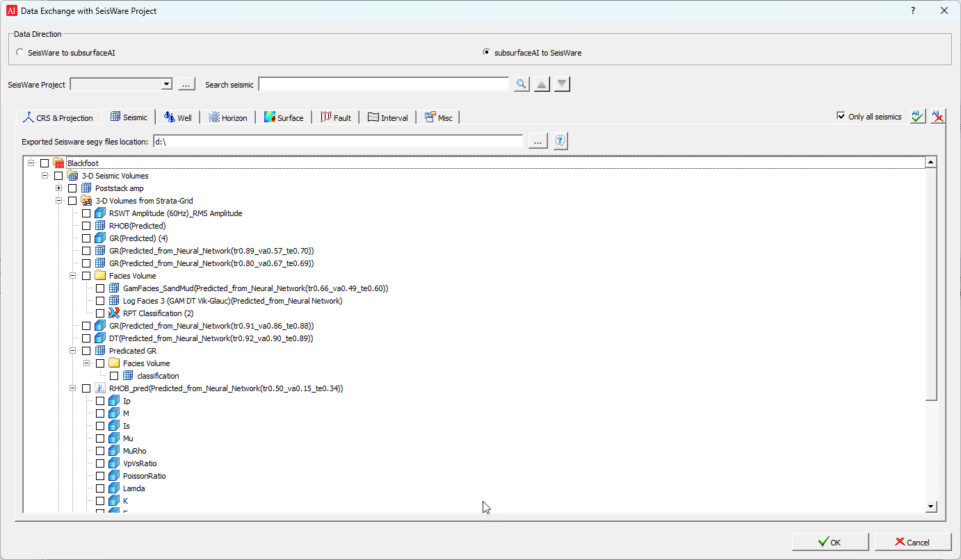Click the Poststack amp grid icon
The height and width of the screenshot is (560, 961).
(x=87, y=188)
